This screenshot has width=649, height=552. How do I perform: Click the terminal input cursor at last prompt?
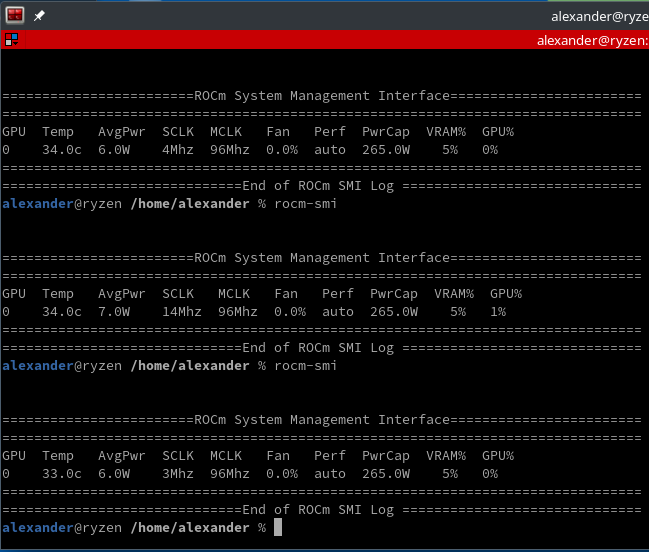click(x=278, y=527)
